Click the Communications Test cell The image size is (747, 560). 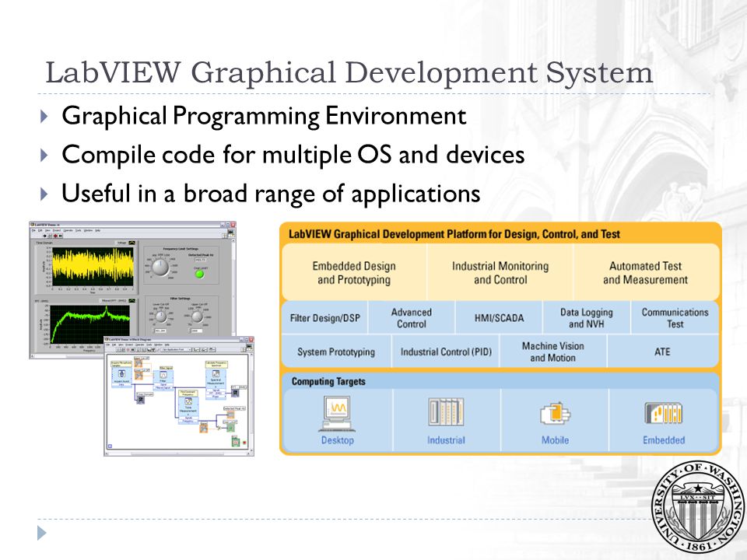(675, 317)
